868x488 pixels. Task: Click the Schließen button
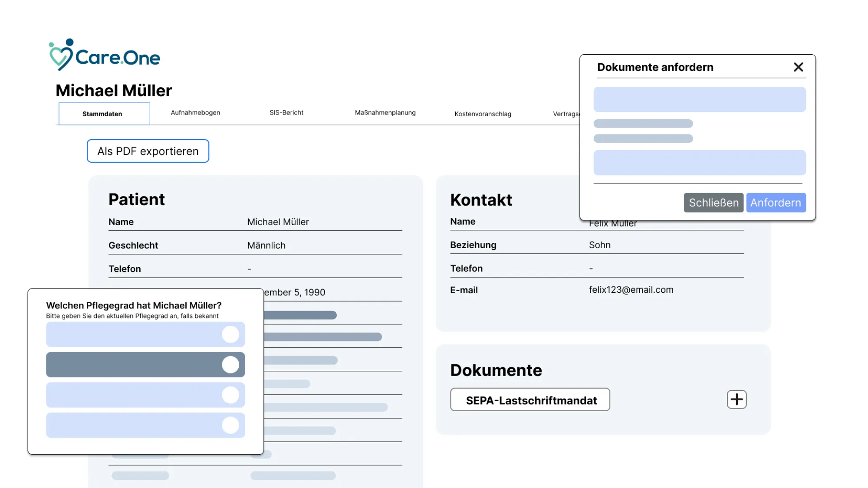tap(713, 203)
